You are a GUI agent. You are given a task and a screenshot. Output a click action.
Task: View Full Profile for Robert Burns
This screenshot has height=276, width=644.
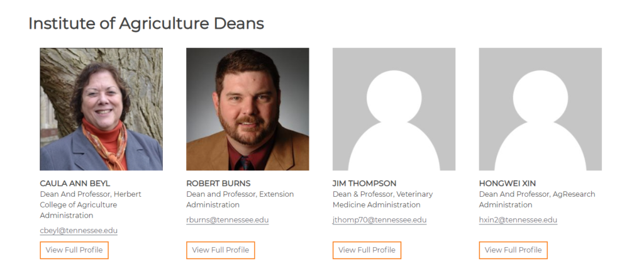click(x=221, y=250)
